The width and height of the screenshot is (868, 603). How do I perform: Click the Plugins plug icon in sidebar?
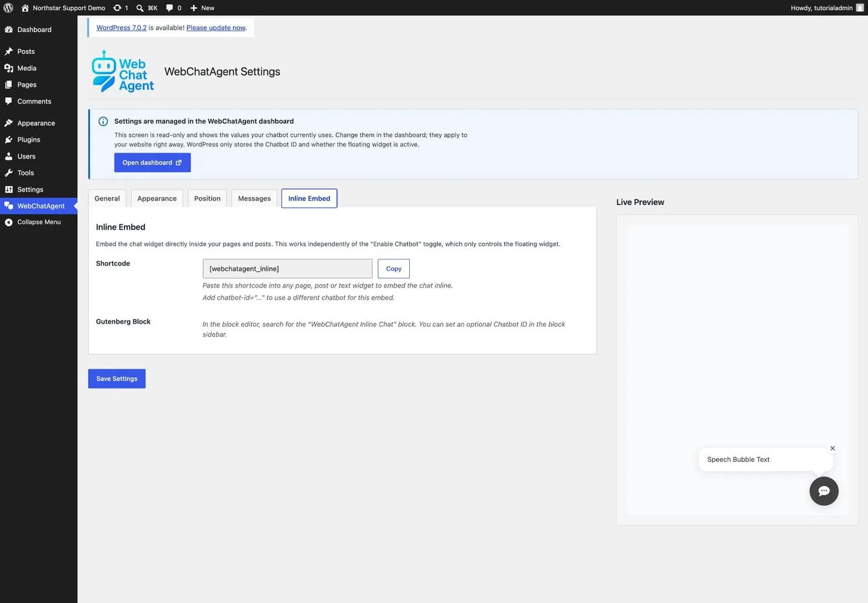click(x=8, y=139)
